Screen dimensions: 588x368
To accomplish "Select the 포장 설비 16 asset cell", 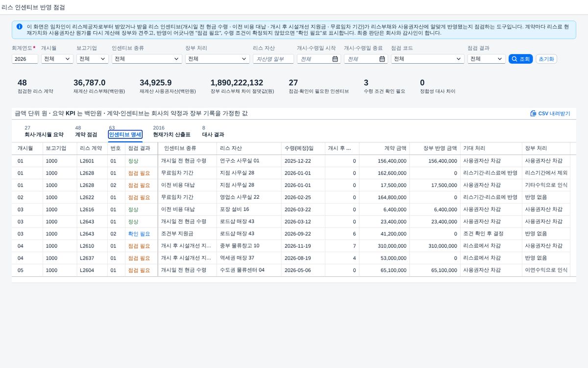I will point(249,210).
